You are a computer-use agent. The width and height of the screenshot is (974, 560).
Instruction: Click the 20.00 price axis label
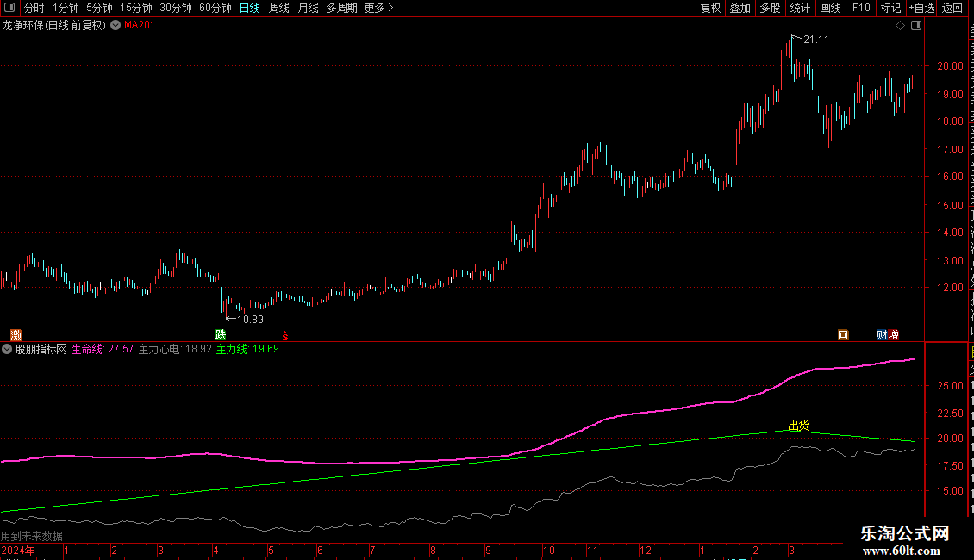point(950,66)
